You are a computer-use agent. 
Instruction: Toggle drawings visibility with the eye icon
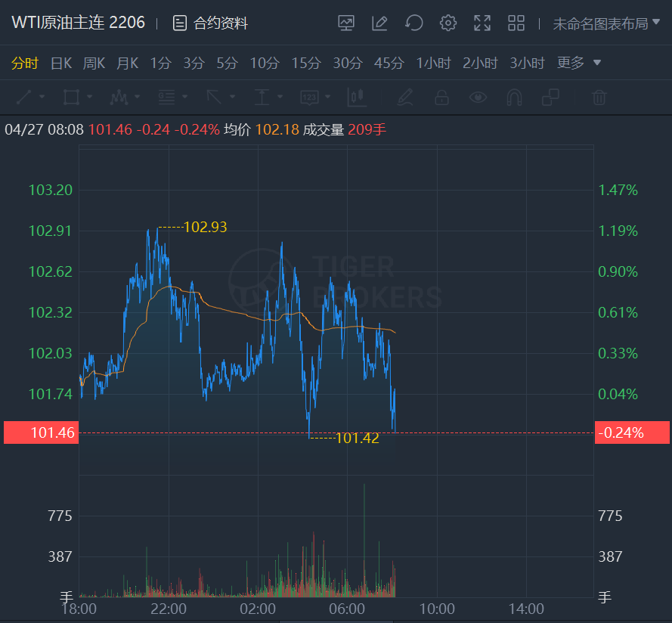coord(478,98)
